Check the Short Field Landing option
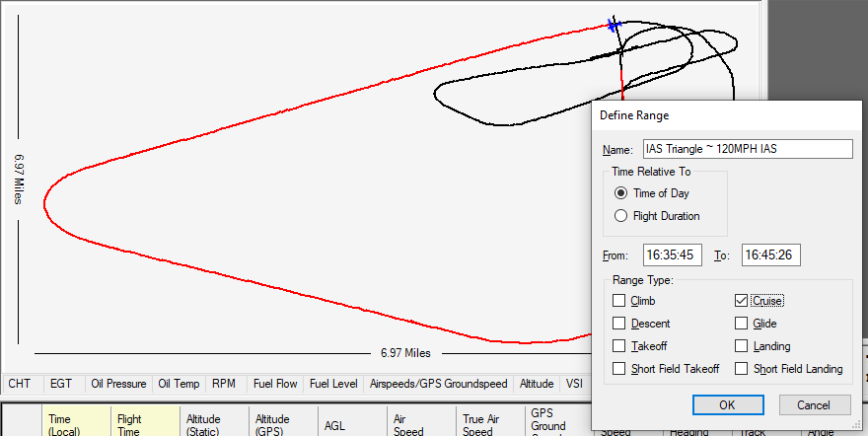The image size is (868, 436). (x=741, y=369)
